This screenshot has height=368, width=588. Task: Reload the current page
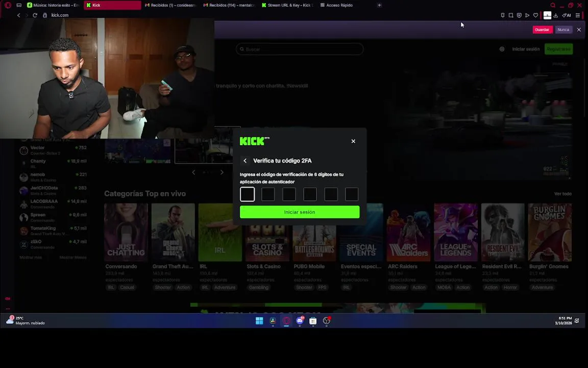click(35, 15)
